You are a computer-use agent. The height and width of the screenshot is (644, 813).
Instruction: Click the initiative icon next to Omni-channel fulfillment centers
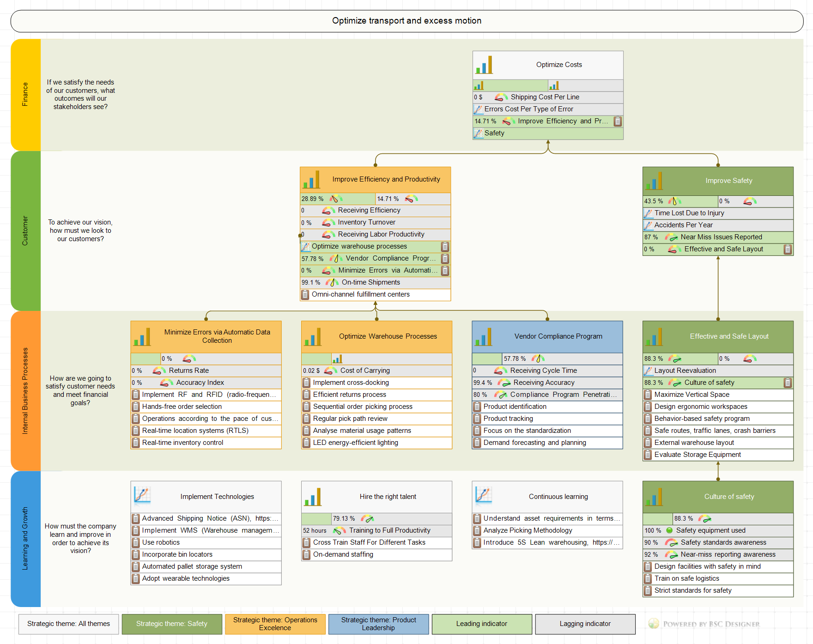pyautogui.click(x=305, y=294)
